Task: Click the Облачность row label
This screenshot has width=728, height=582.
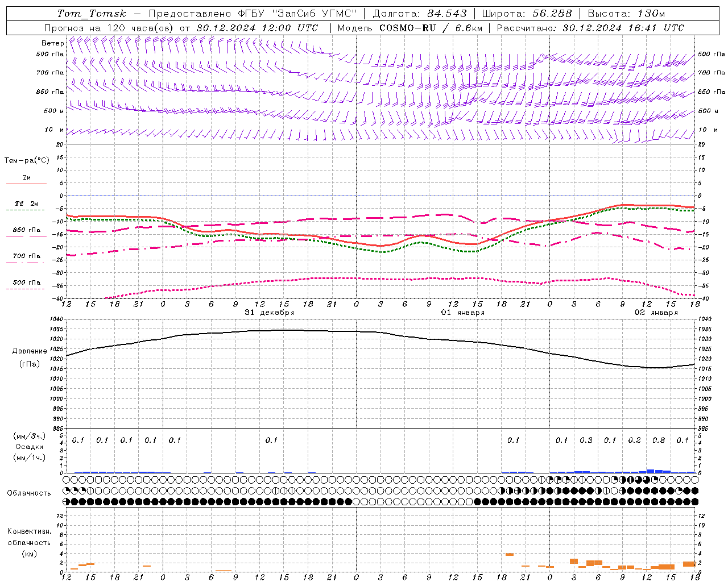Action: [x=29, y=493]
